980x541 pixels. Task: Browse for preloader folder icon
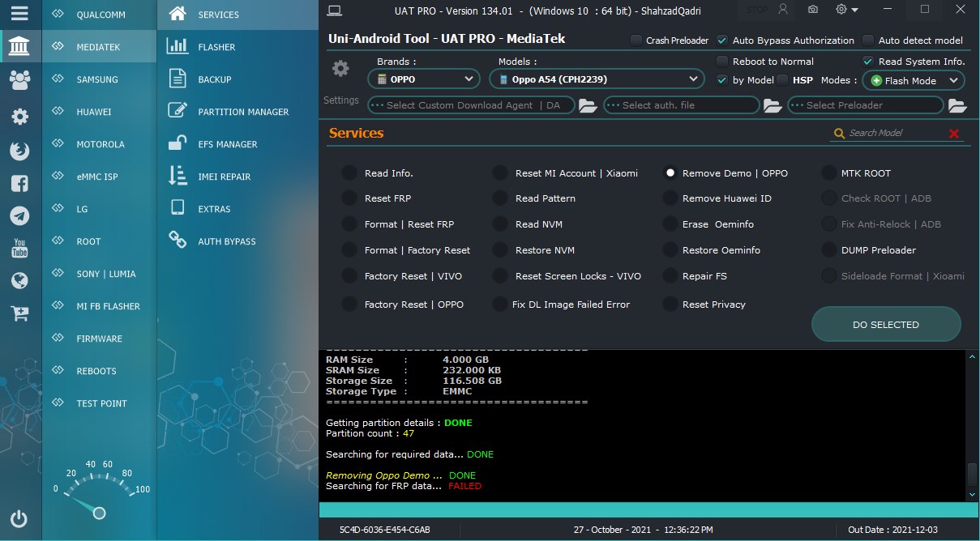point(957,105)
